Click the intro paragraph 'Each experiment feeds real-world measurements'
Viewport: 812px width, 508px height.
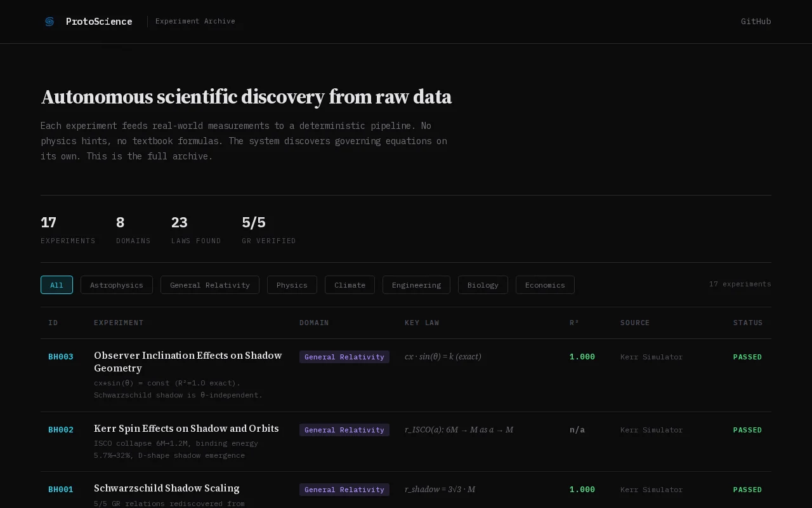pyautogui.click(x=244, y=141)
